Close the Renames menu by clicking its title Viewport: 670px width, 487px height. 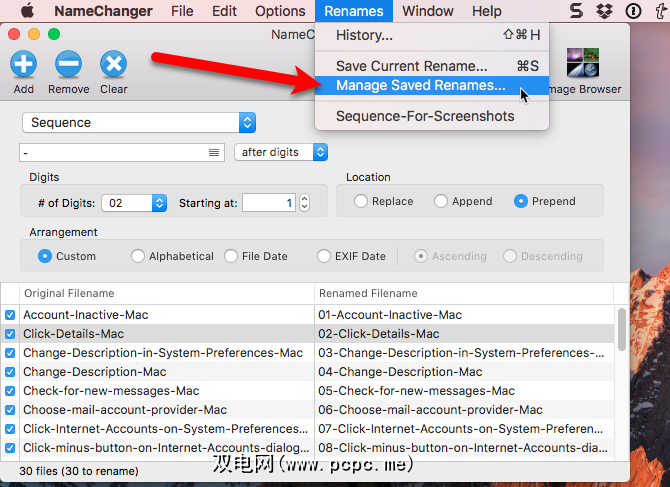[354, 11]
